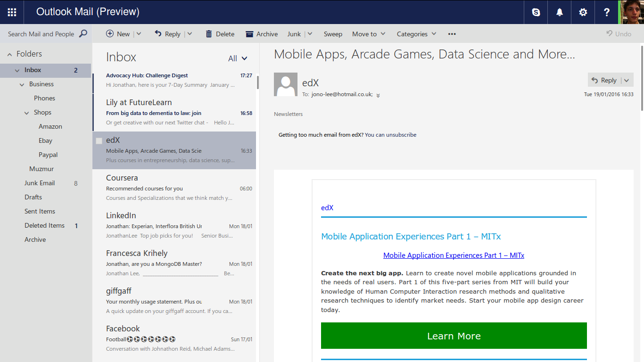
Task: Click the green Learn More button
Action: 454,336
